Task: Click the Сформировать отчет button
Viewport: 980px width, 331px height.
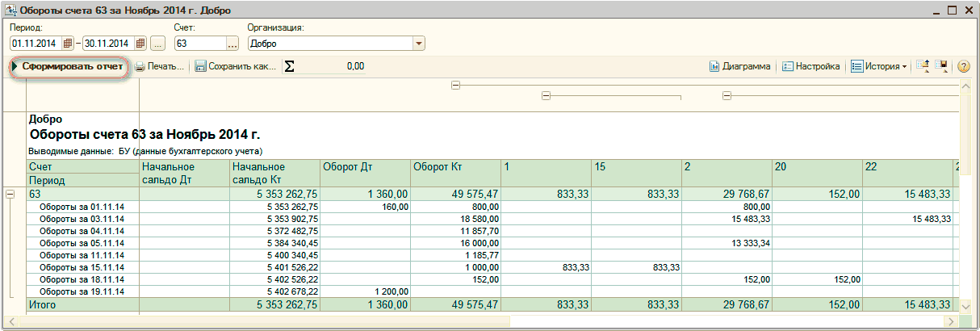Action: [69, 66]
